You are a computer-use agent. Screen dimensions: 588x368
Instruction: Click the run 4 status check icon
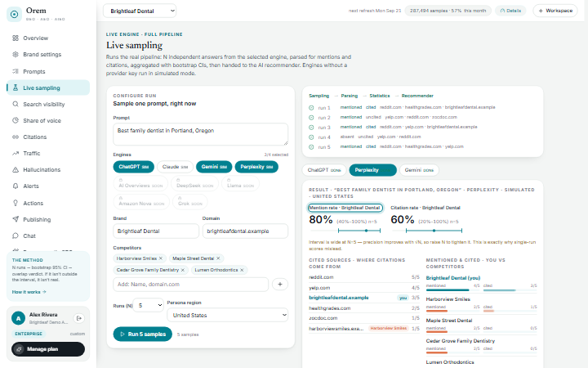click(x=311, y=137)
